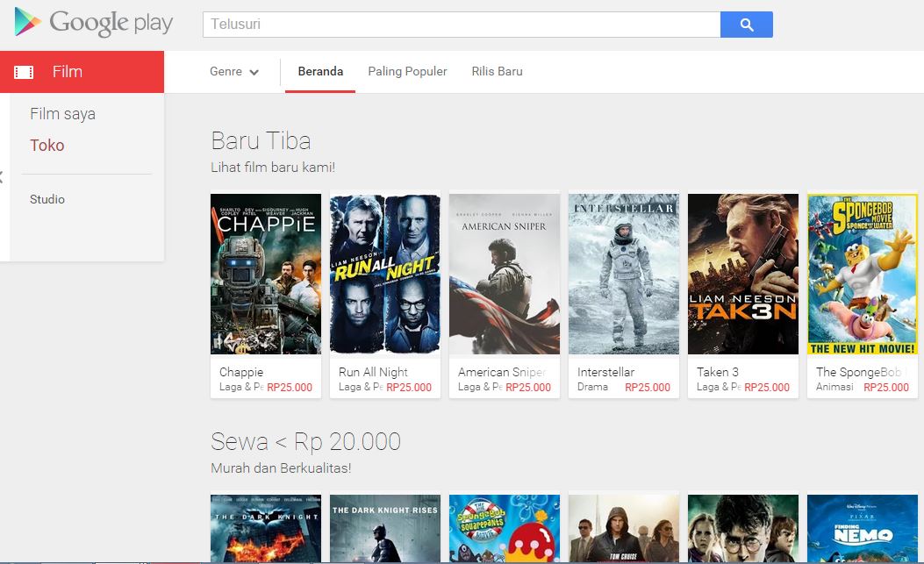Click the Interstellar movie title
Image resolution: width=924 pixels, height=564 pixels.
[x=605, y=372]
